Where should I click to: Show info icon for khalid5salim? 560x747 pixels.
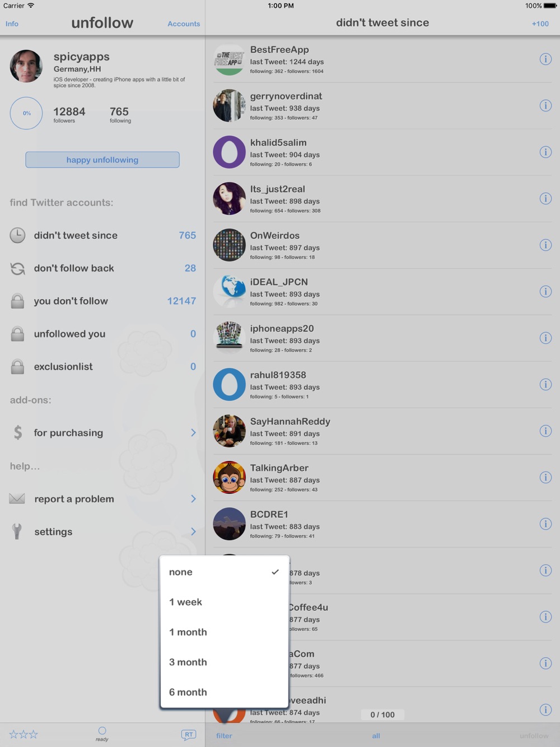[x=545, y=152]
